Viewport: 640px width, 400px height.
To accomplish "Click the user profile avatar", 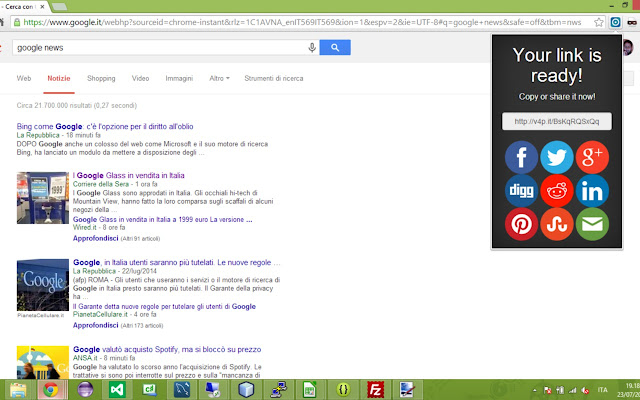I will [x=628, y=48].
